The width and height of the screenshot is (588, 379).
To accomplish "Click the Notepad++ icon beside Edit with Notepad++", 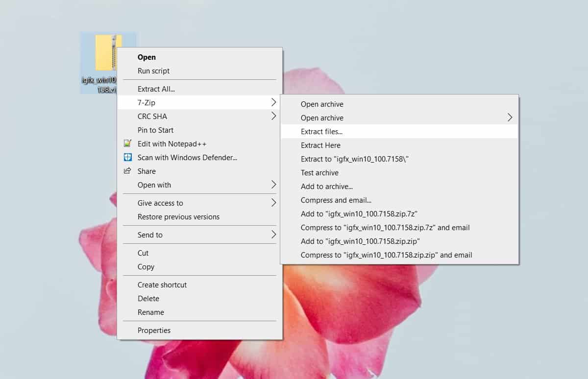I will click(128, 143).
